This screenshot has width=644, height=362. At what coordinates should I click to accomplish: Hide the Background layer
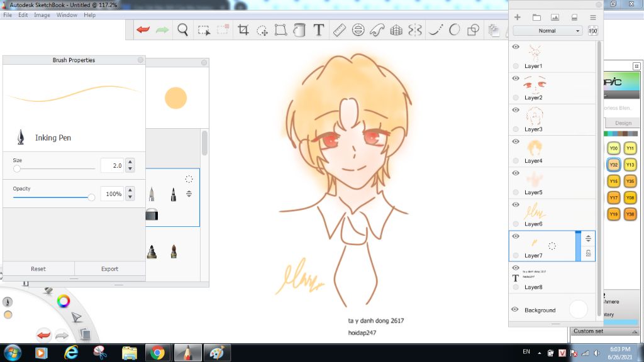tap(515, 309)
